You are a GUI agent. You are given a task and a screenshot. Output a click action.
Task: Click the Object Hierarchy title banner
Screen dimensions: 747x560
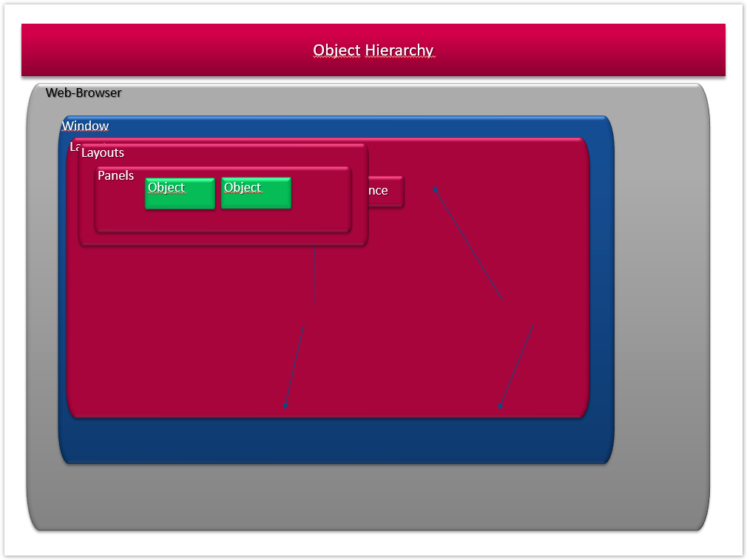(373, 50)
